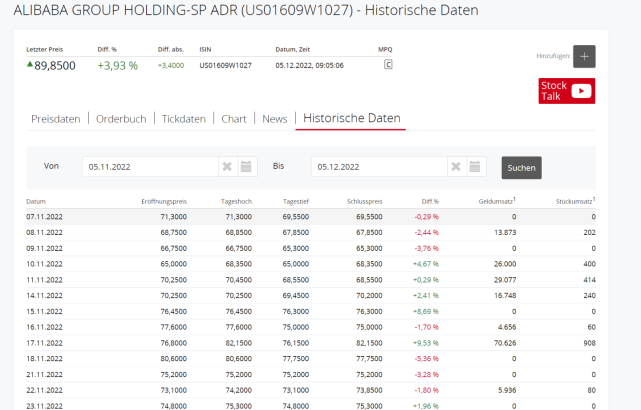Click the Von date input field
Image resolution: width=641 pixels, height=410 pixels.
coord(150,167)
